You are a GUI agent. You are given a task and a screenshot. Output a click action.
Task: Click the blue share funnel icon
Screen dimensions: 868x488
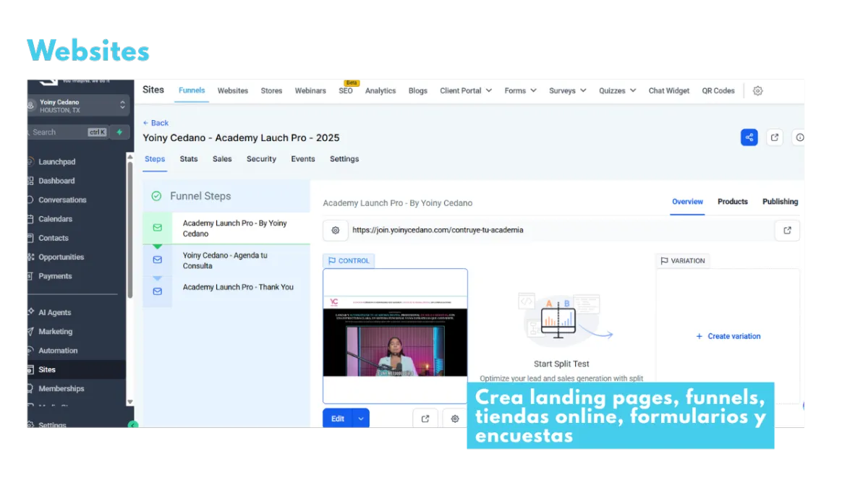click(x=749, y=137)
